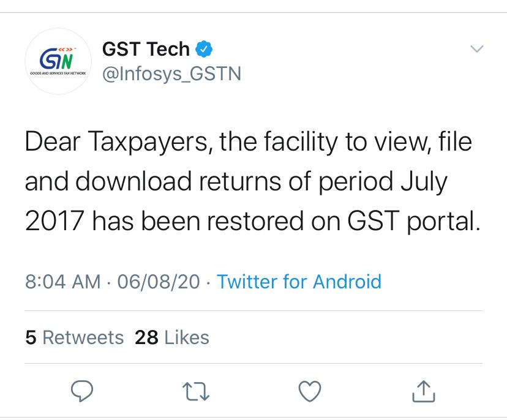Expand the tweet options chevron

[x=476, y=49]
